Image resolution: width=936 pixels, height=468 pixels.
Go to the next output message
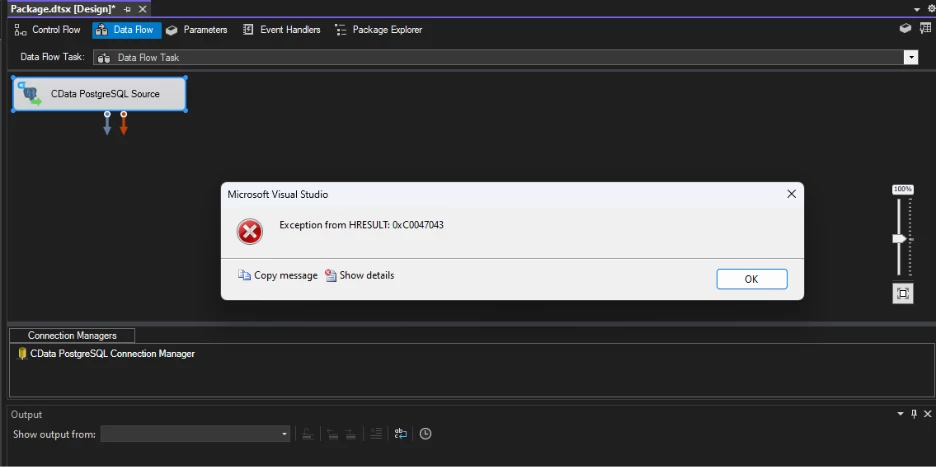tap(351, 434)
